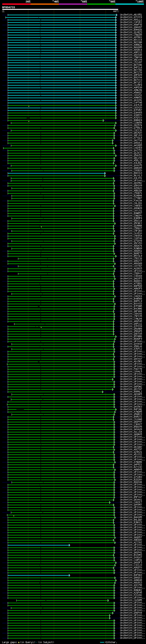
Task: Click the end position label 447
Action: coord(115,11)
